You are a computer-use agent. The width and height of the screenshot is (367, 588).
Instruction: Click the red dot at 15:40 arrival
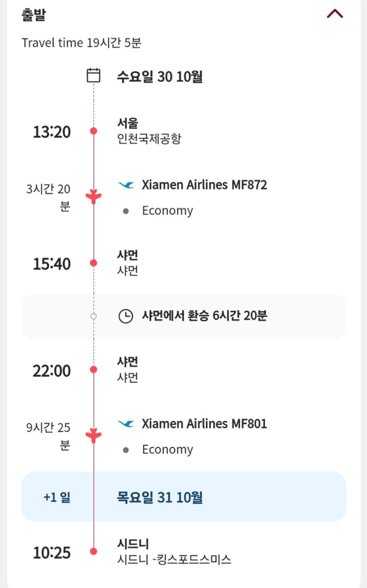coord(93,263)
